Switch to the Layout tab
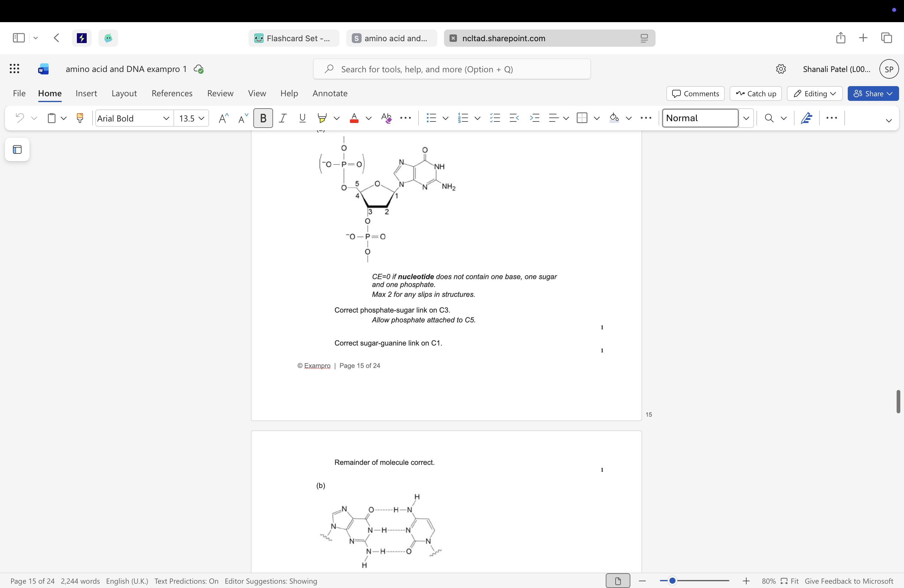The height and width of the screenshot is (588, 904). [124, 93]
